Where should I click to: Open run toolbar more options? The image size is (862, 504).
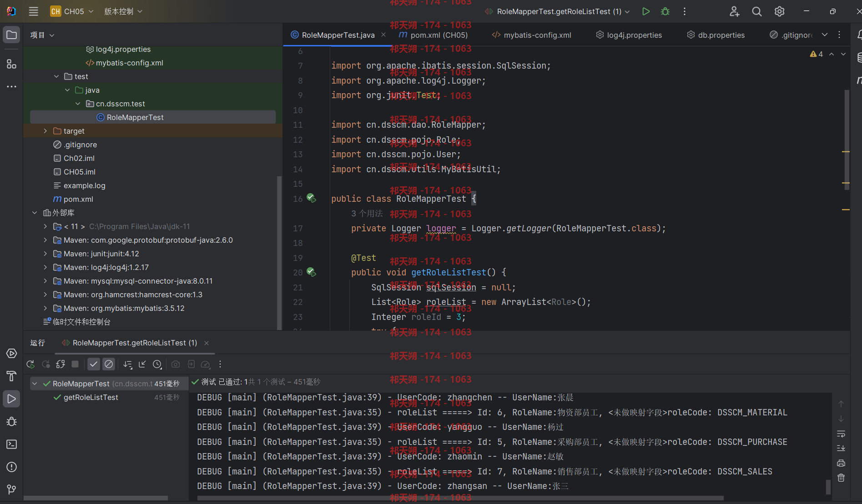coord(220,364)
